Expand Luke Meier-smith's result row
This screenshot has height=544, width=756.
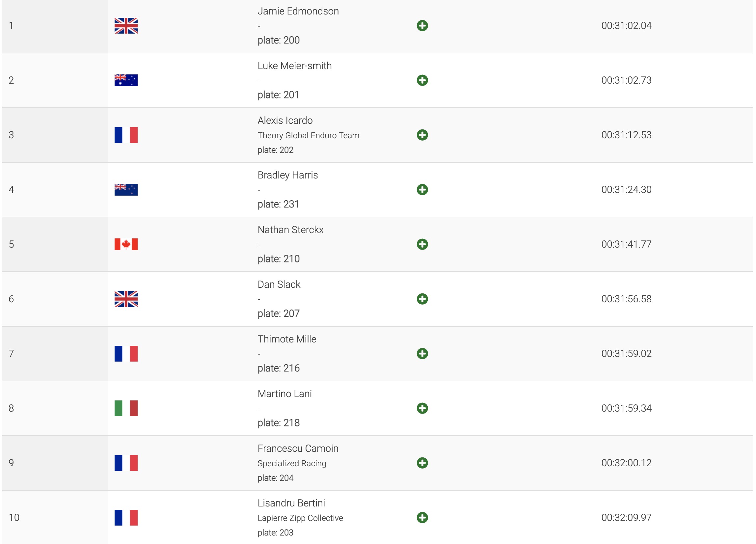pyautogui.click(x=422, y=80)
